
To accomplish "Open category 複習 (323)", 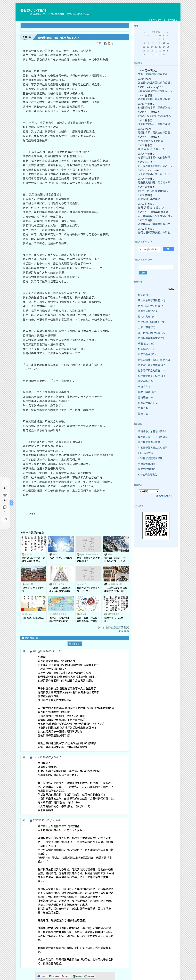I will [x=143, y=414].
